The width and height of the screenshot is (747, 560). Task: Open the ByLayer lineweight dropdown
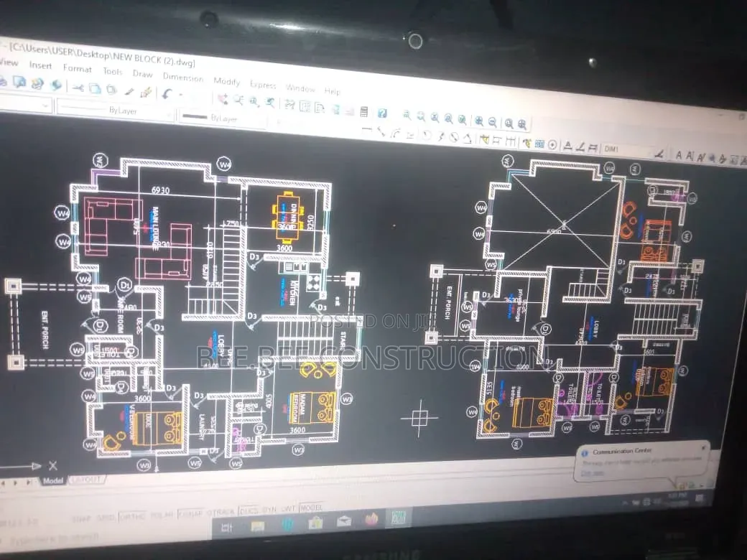pos(223,118)
